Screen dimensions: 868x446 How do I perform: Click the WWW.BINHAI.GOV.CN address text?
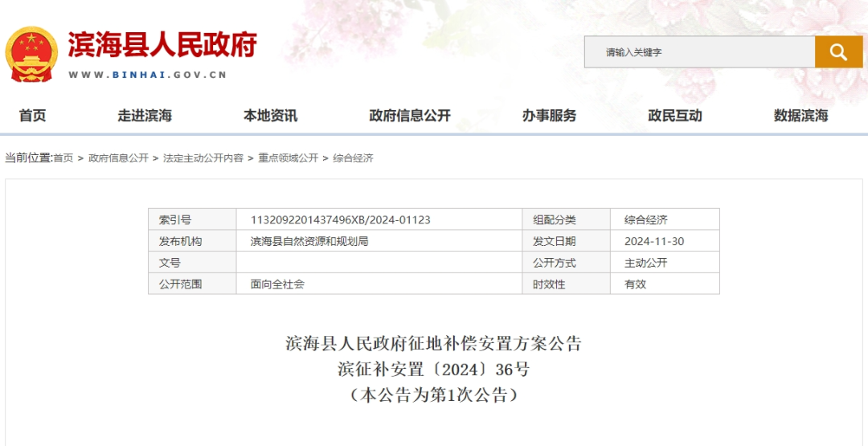pos(148,76)
